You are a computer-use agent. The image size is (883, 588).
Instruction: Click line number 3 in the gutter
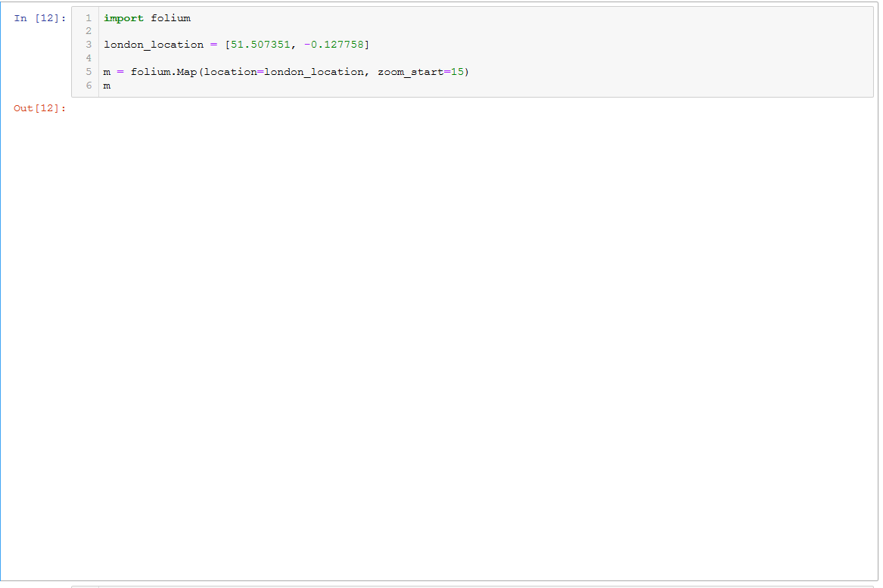point(89,45)
